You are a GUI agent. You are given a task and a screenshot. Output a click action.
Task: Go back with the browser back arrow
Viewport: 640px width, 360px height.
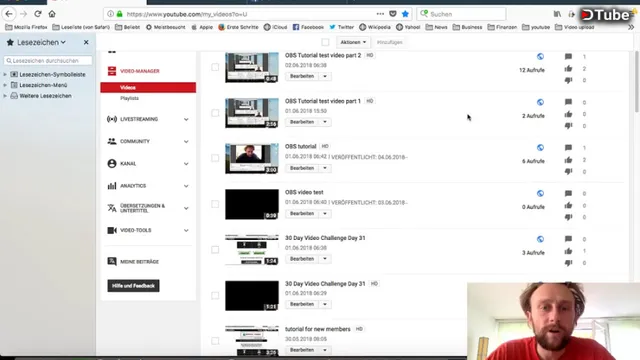tap(9, 14)
